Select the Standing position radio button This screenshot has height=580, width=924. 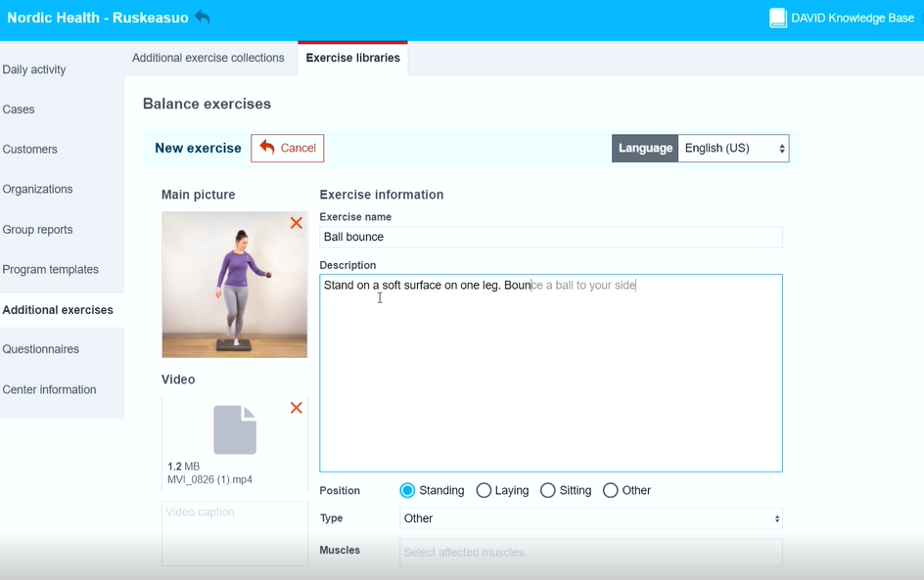tap(407, 490)
